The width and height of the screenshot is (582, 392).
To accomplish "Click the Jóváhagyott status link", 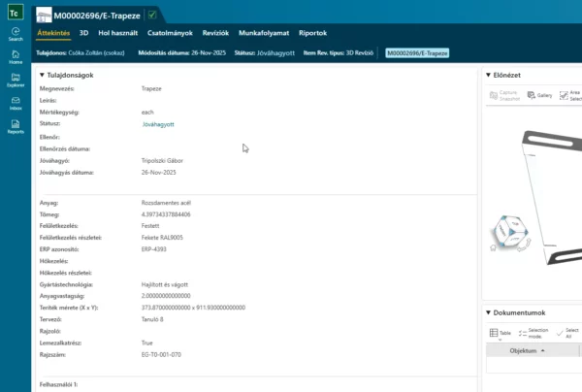I will [158, 124].
